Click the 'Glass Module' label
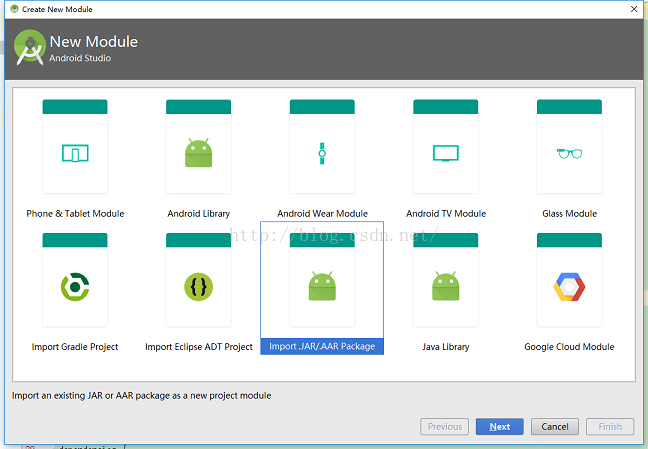 point(569,213)
